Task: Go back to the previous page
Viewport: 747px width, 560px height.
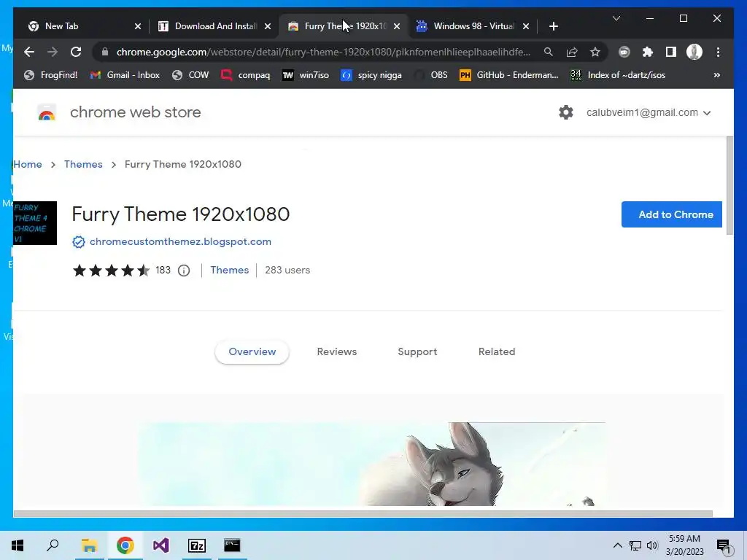Action: (29, 52)
